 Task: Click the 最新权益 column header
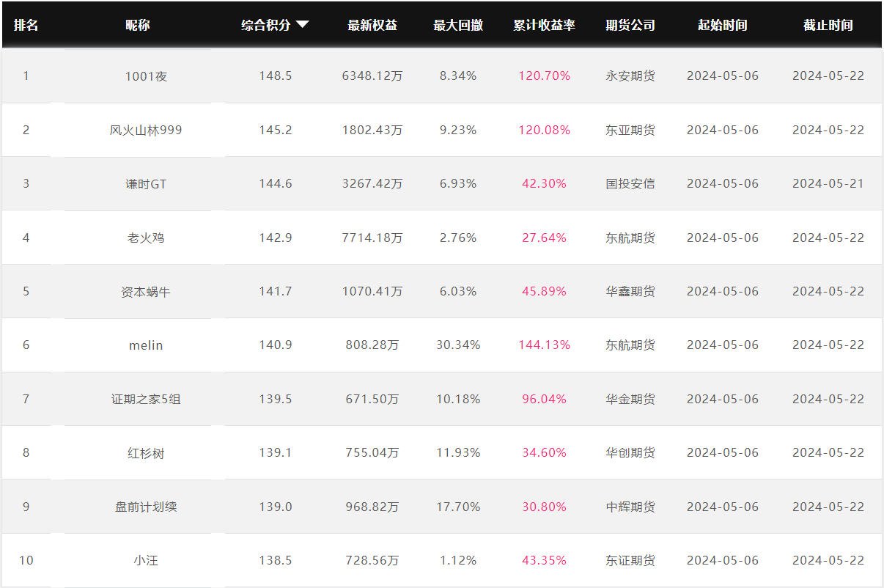point(372,25)
